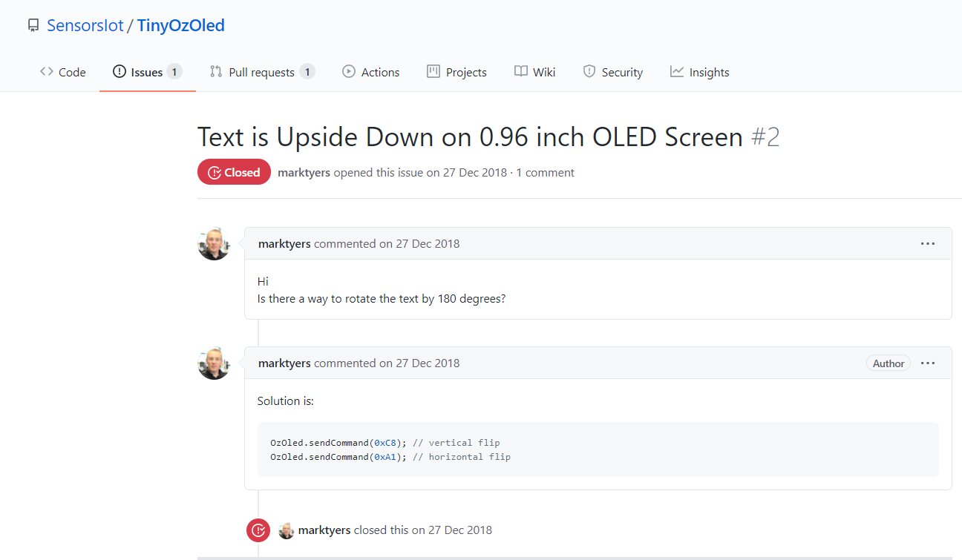
Task: Click the Pull requests branch icon
Action: (x=216, y=72)
